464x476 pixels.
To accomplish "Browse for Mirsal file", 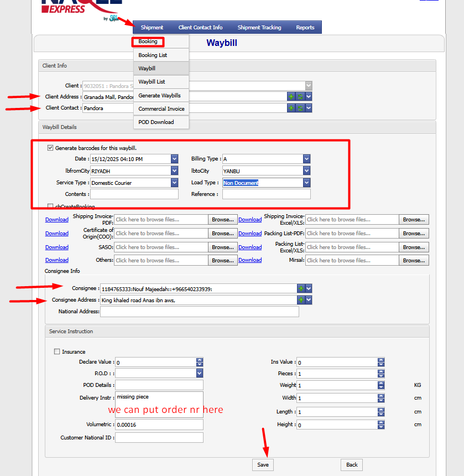I will click(414, 261).
